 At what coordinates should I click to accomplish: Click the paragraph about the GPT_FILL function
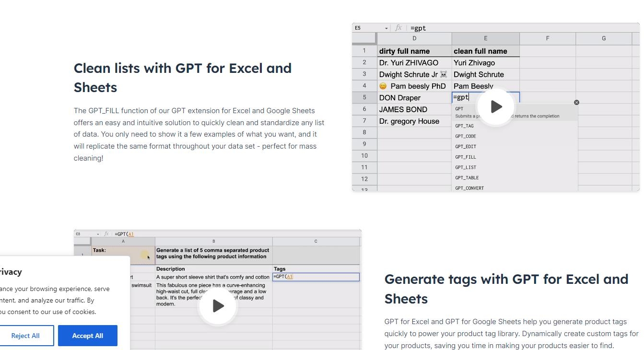point(199,134)
